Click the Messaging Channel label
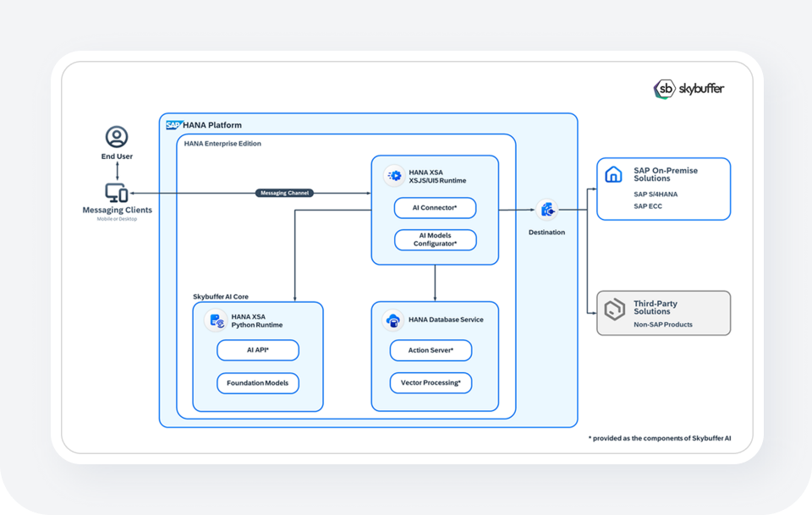 click(285, 193)
